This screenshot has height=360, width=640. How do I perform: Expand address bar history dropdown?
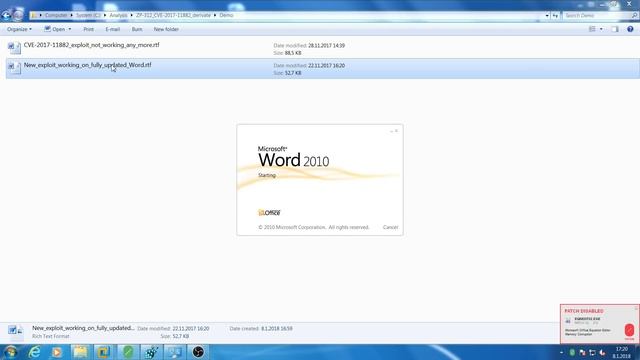click(x=547, y=15)
